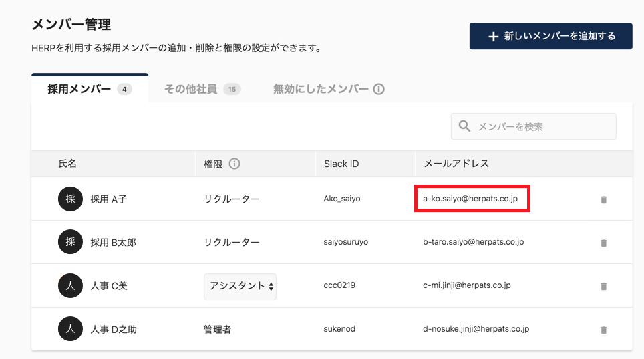Image resolution: width=644 pixels, height=359 pixels.
Task: Click email a-ko.saiyo@herpats.co.jp
Action: pos(470,199)
